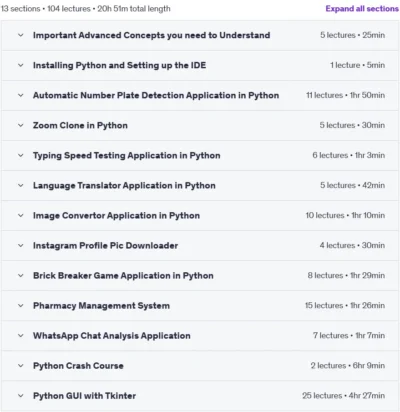The height and width of the screenshot is (412, 400).
Task: Select Python GUI with Tkinter section title
Action: 84,396
